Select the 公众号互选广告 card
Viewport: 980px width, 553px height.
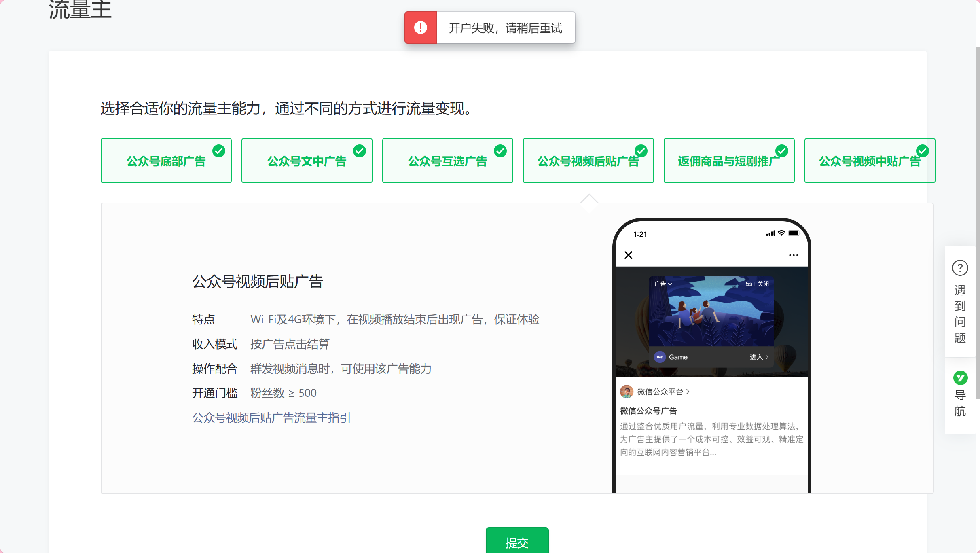click(448, 161)
